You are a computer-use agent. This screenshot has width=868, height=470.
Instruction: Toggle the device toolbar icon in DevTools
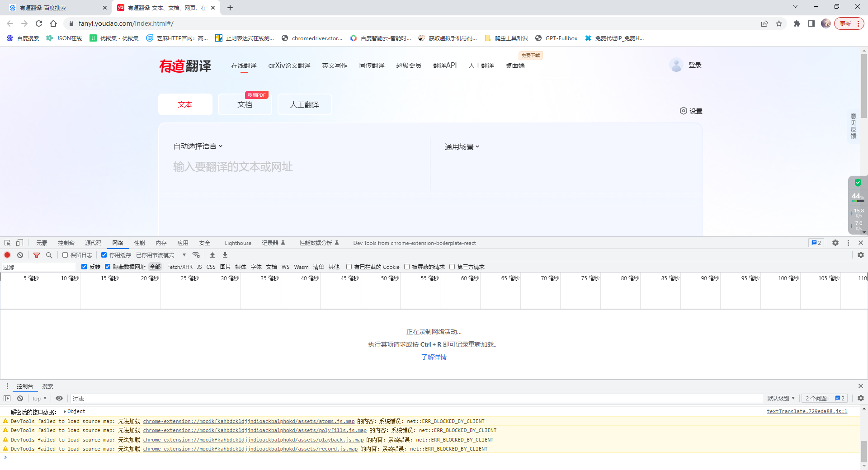pyautogui.click(x=19, y=243)
